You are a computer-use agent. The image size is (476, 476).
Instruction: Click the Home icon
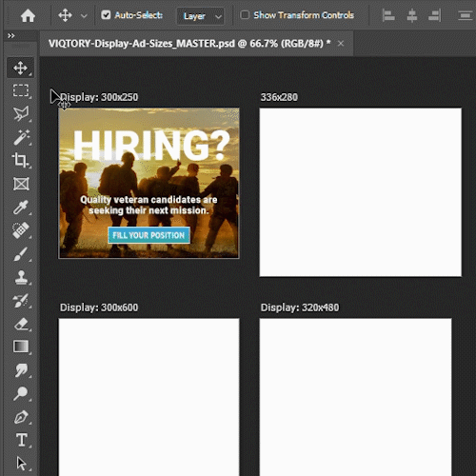(x=28, y=15)
